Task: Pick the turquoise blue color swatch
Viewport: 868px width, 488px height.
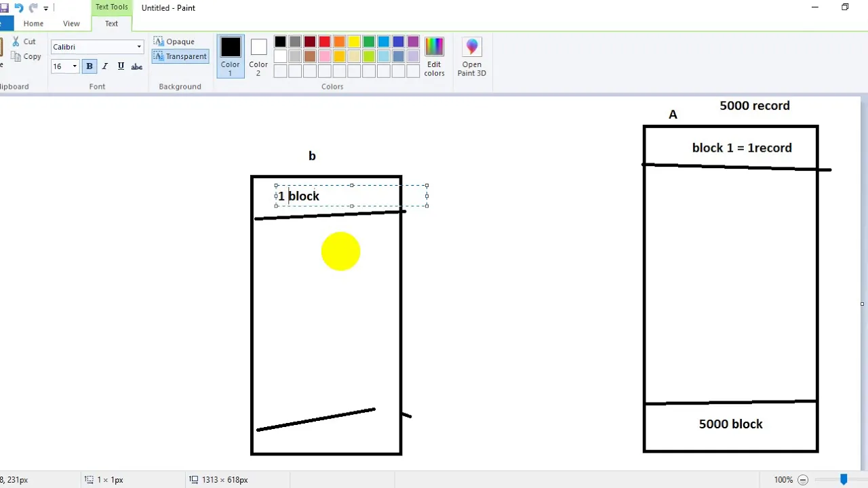Action: (384, 41)
